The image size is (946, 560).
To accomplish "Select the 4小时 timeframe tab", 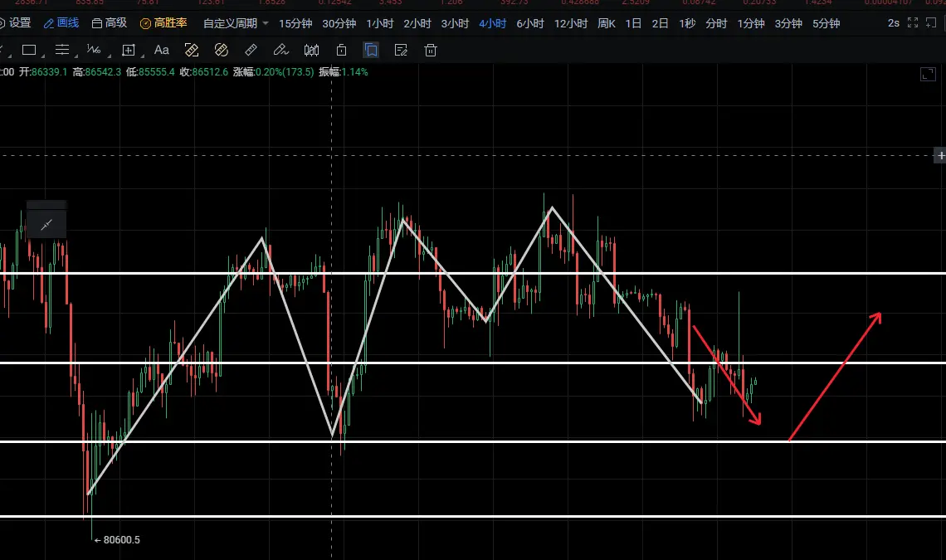I will point(492,23).
